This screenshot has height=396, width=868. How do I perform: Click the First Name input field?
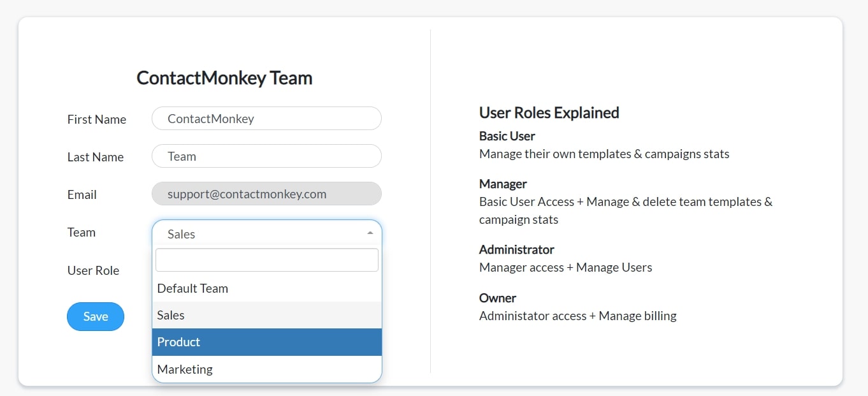[x=266, y=119]
